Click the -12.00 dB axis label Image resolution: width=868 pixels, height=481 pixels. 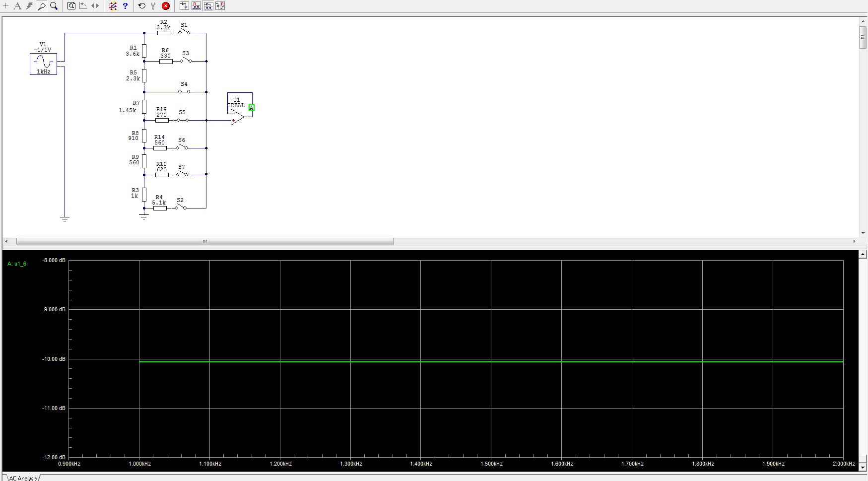pyautogui.click(x=54, y=457)
